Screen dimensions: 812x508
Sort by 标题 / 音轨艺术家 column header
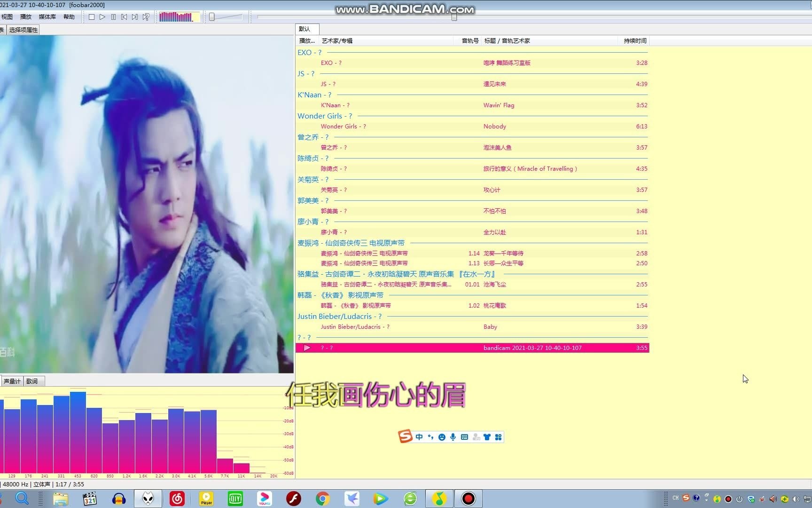coord(550,41)
